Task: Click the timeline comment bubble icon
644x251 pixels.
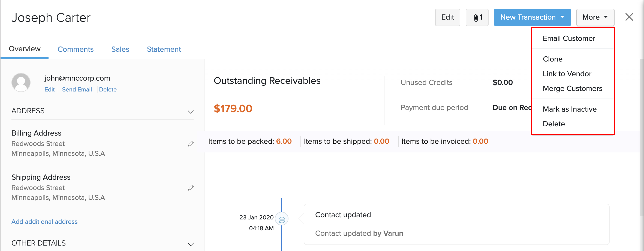Action: click(282, 219)
